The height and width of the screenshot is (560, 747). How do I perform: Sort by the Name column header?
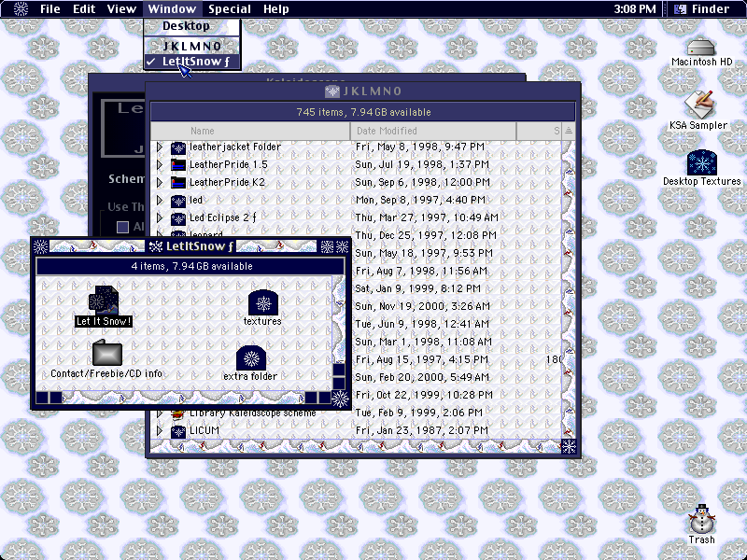pos(250,131)
